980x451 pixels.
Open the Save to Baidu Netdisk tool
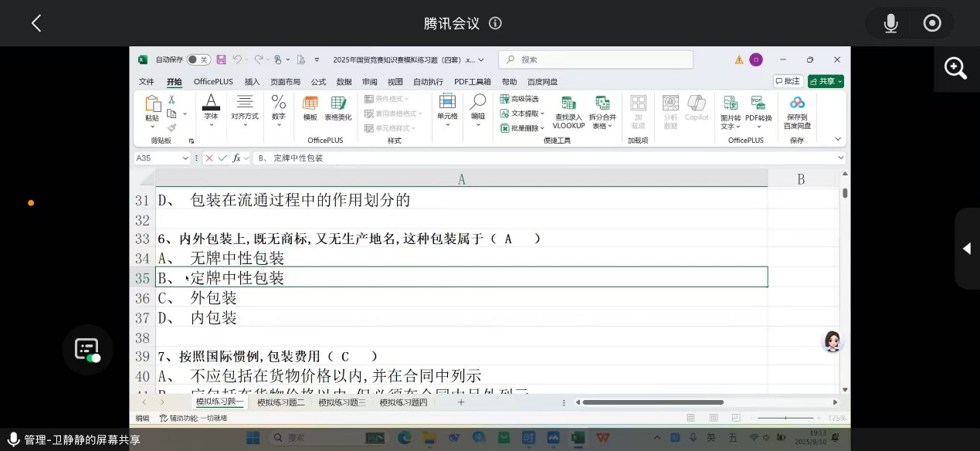tap(797, 103)
